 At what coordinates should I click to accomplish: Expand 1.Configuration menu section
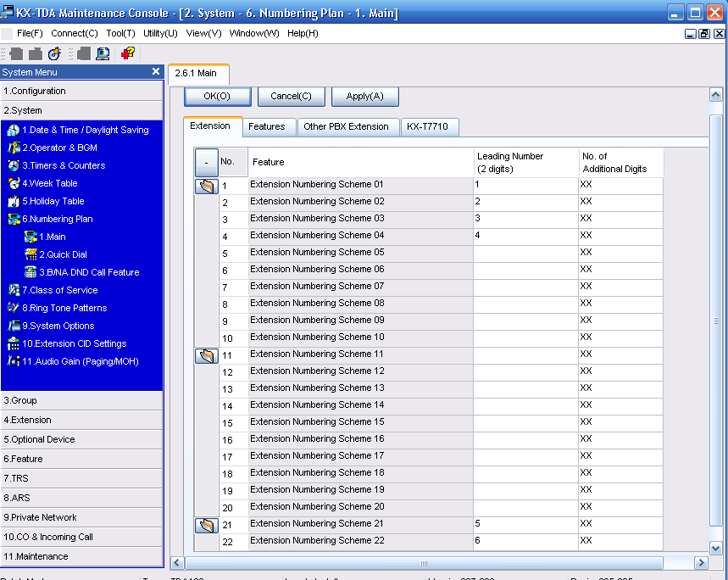click(x=81, y=91)
